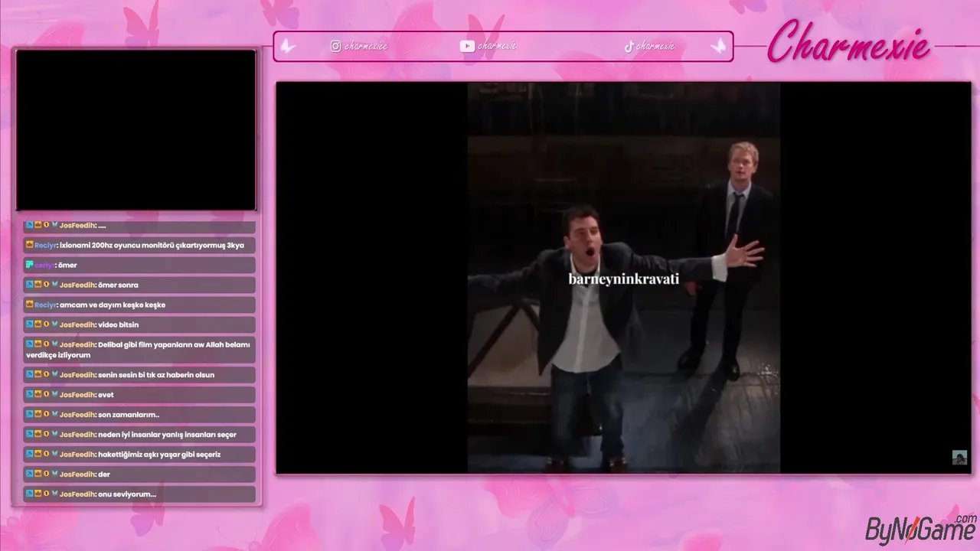Click the charmexie handle beside the YouTube icon
This screenshot has width=980, height=551.
pyautogui.click(x=497, y=46)
